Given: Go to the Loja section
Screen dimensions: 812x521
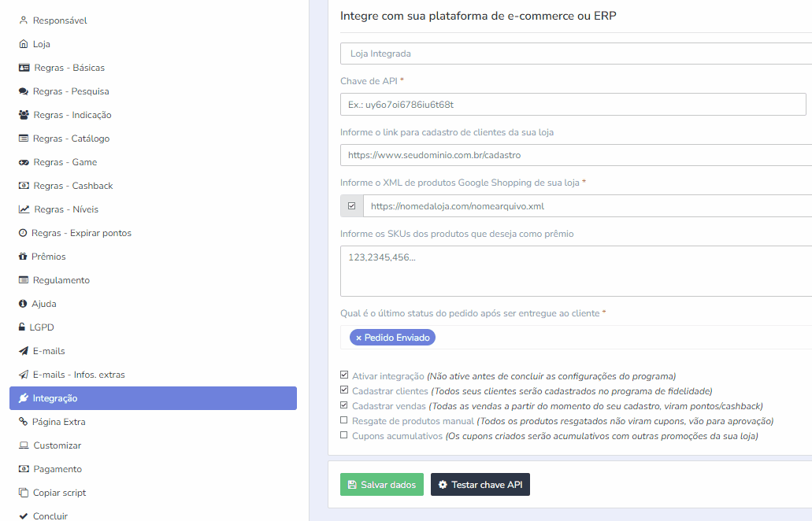Looking at the screenshot, I should pos(153,44).
